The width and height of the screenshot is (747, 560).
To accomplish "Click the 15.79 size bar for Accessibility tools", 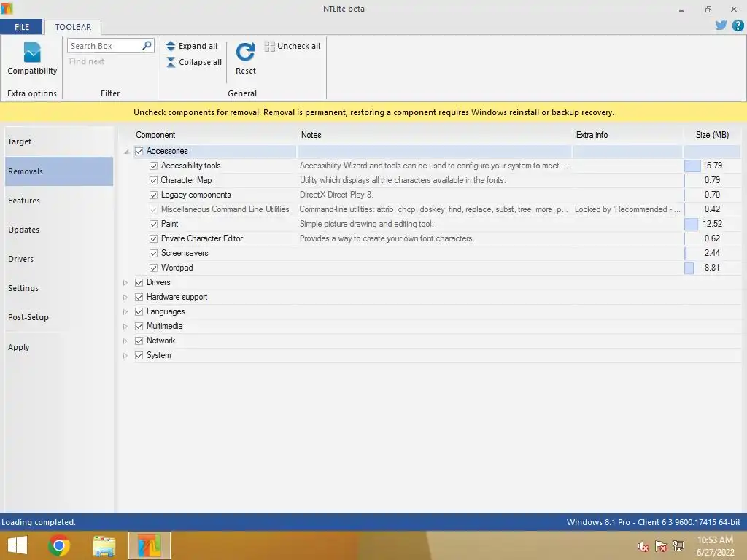I will click(692, 166).
